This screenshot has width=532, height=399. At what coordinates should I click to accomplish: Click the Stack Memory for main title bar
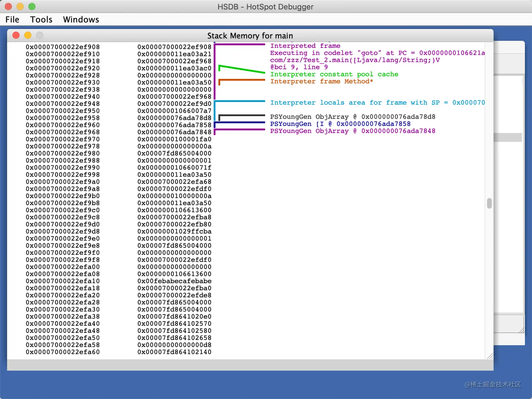tap(250, 36)
